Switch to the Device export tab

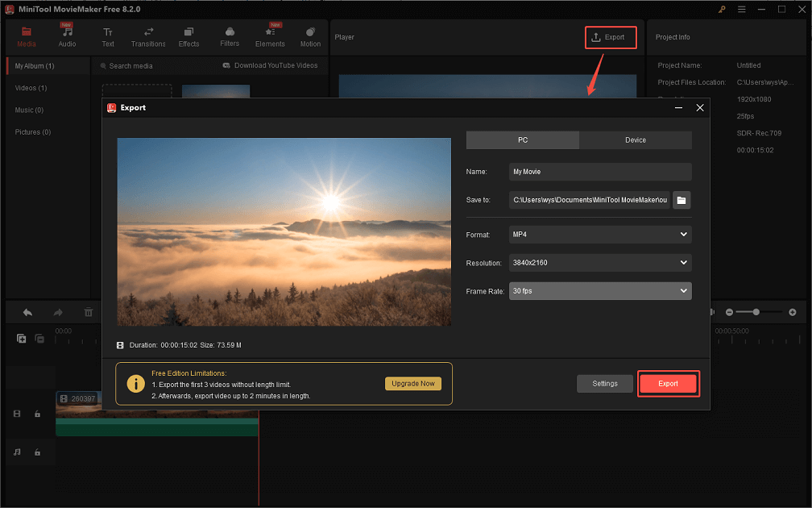(636, 140)
